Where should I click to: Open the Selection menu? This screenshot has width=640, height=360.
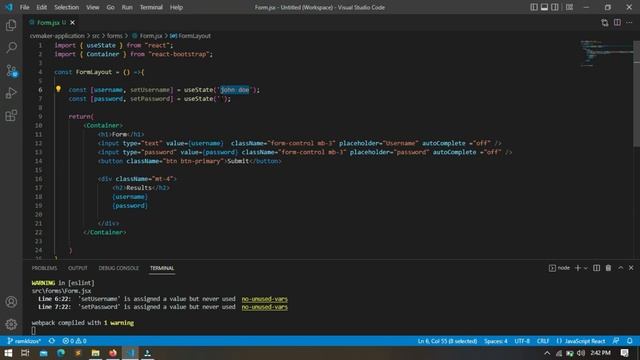[x=67, y=7]
